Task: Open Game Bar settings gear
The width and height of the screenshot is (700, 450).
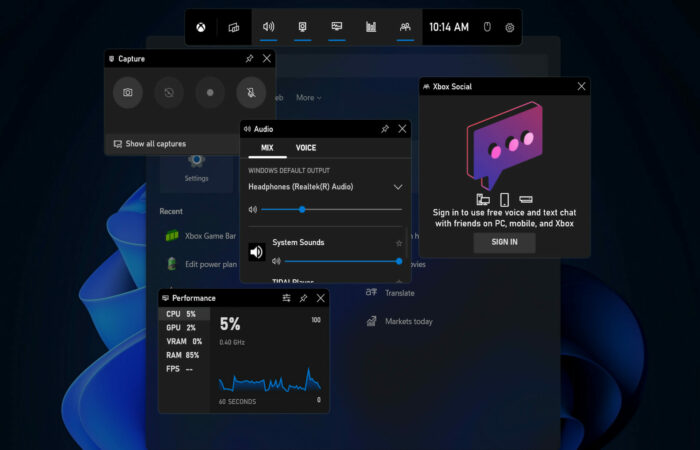Action: tap(509, 28)
